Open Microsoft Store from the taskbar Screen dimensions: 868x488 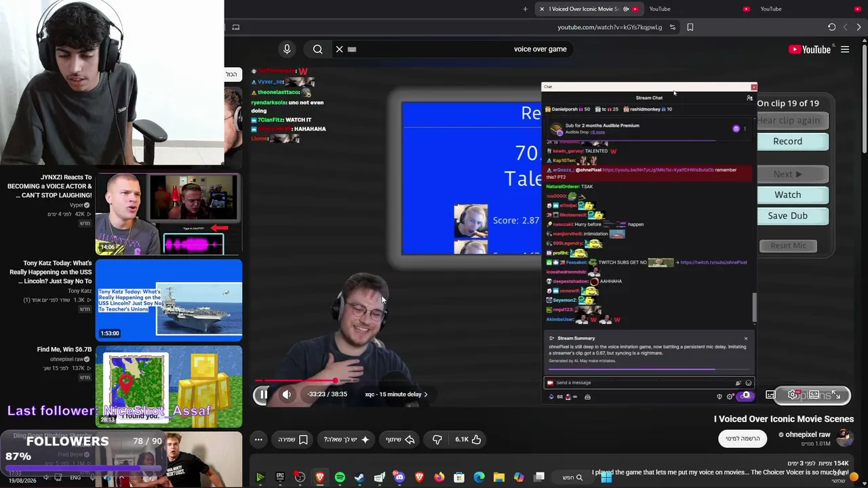[x=459, y=477]
